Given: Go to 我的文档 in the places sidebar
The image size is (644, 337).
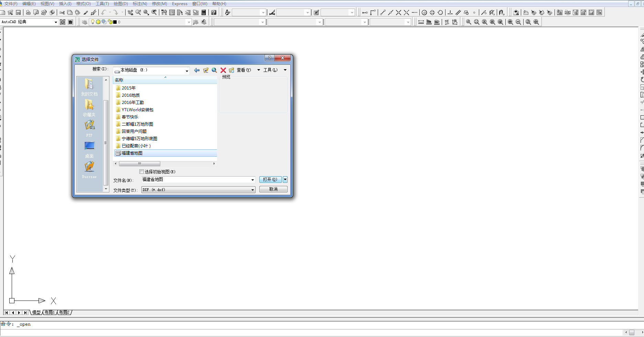Looking at the screenshot, I should [x=89, y=87].
